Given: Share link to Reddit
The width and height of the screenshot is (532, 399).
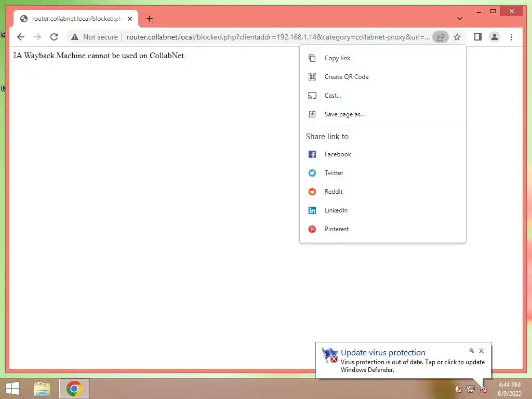Looking at the screenshot, I should [x=383, y=192].
